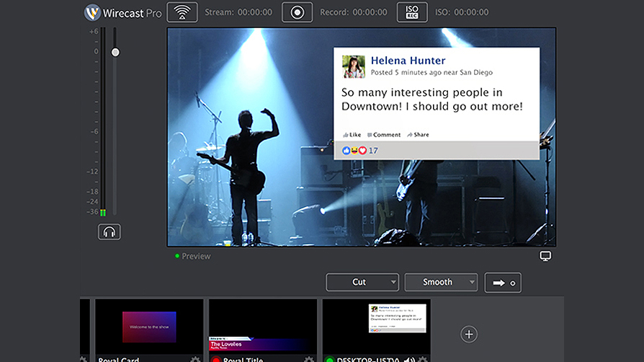Start recording with the record button
This screenshot has width=644, height=362.
pos(297,12)
